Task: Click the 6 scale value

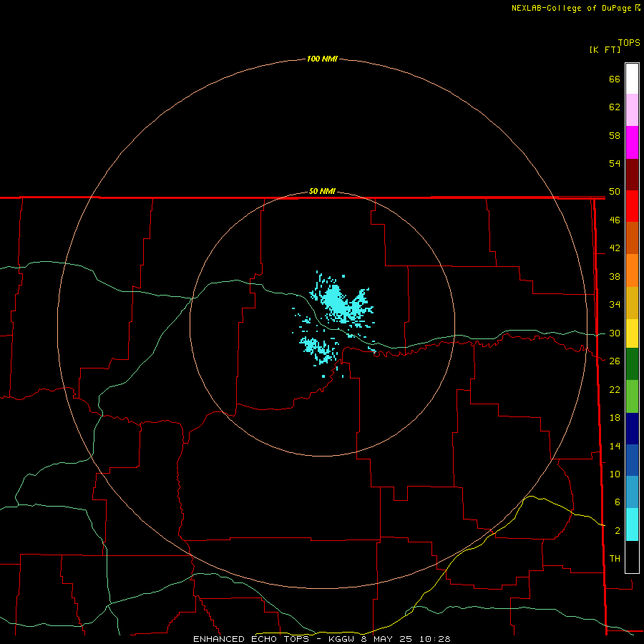Action: click(617, 502)
